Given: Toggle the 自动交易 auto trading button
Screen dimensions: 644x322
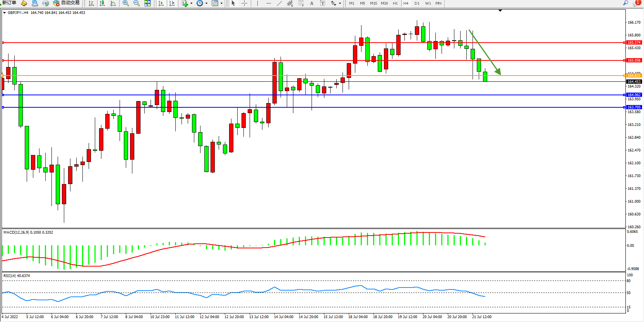Looking at the screenshot, I should tap(66, 3).
